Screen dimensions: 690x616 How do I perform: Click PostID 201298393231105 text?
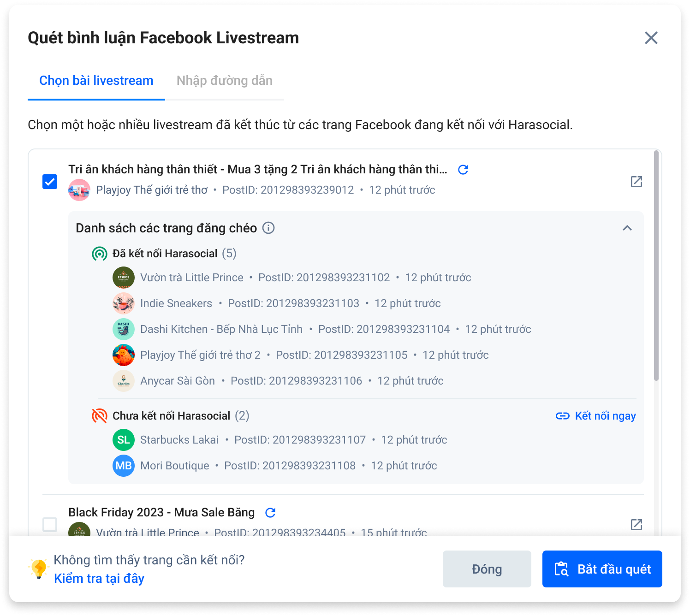tap(342, 355)
